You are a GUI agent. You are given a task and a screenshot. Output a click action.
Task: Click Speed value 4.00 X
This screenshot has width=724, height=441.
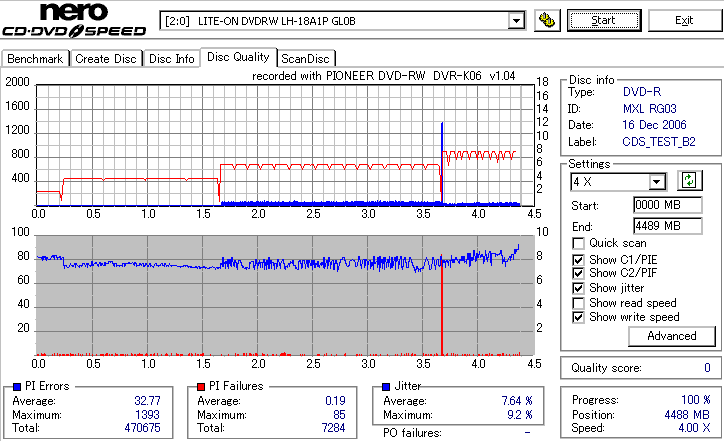pos(694,428)
